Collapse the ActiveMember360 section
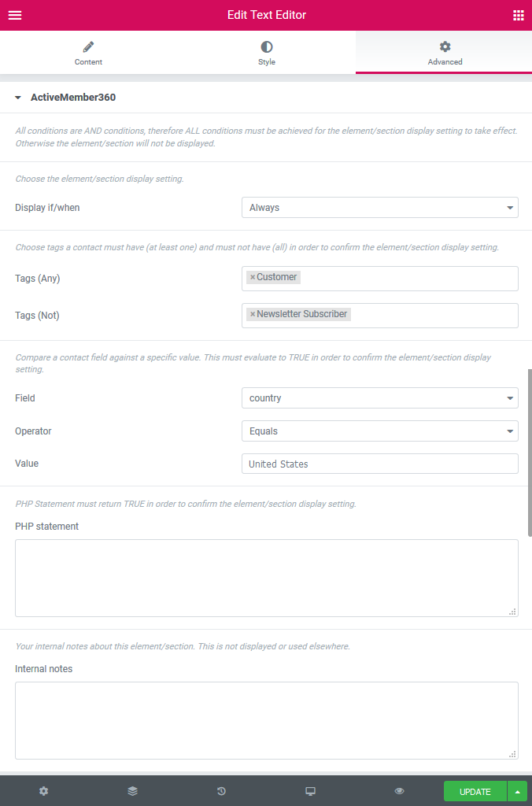 pos(17,98)
